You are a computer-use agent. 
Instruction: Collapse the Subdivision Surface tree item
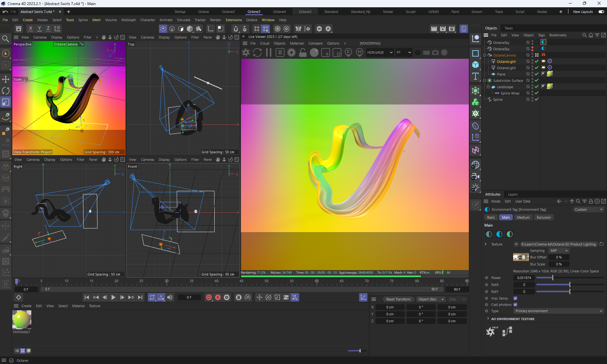click(x=485, y=81)
